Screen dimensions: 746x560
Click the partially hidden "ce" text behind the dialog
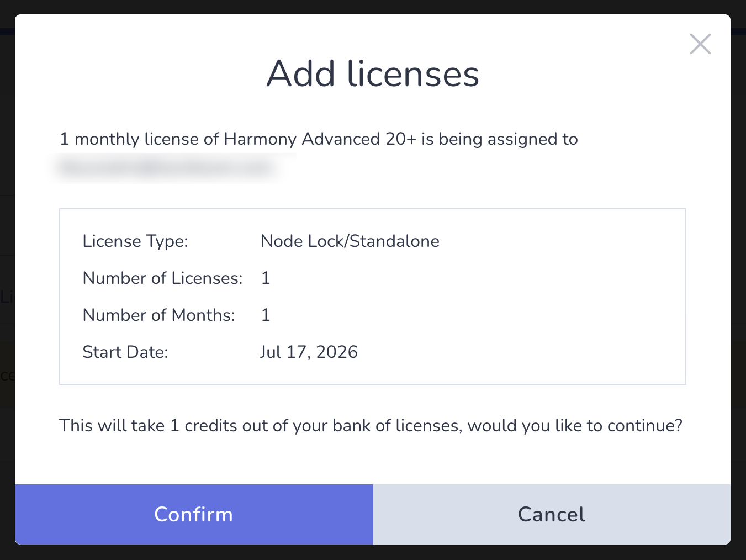coord(7,376)
